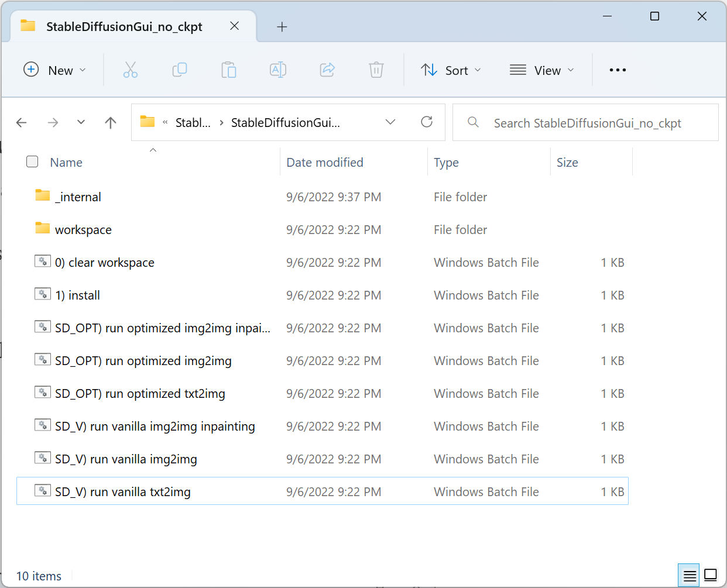Viewport: 727px width, 588px height.
Task: Expand recent locations chevron
Action: click(x=81, y=122)
